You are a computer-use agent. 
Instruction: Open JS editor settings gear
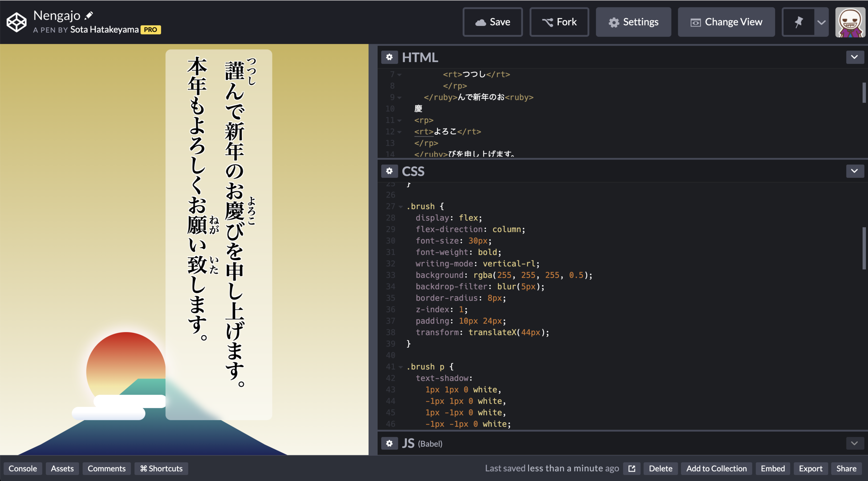click(389, 443)
